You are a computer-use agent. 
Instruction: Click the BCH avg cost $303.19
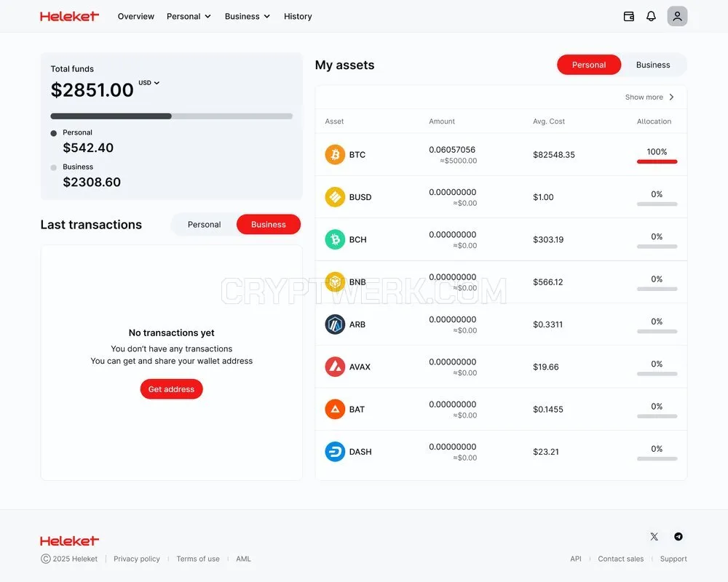coord(548,239)
